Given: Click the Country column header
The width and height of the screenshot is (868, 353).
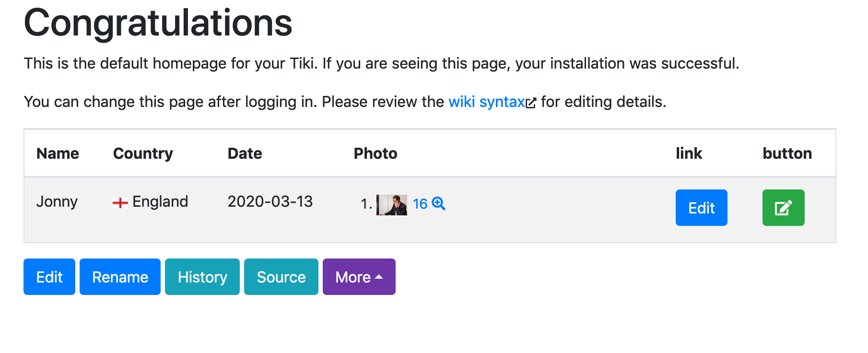Looking at the screenshot, I should (143, 153).
